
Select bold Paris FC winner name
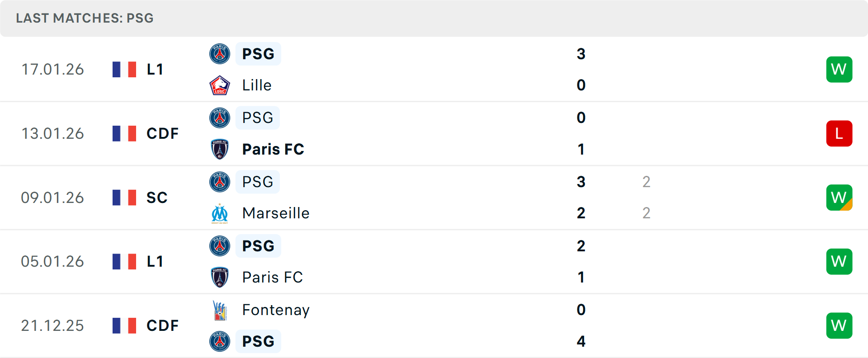pos(273,149)
